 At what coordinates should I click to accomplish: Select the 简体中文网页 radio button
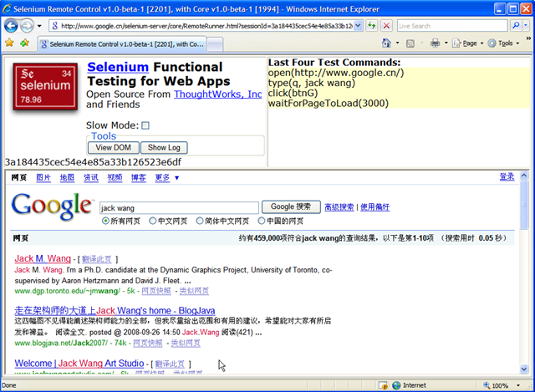pos(201,221)
